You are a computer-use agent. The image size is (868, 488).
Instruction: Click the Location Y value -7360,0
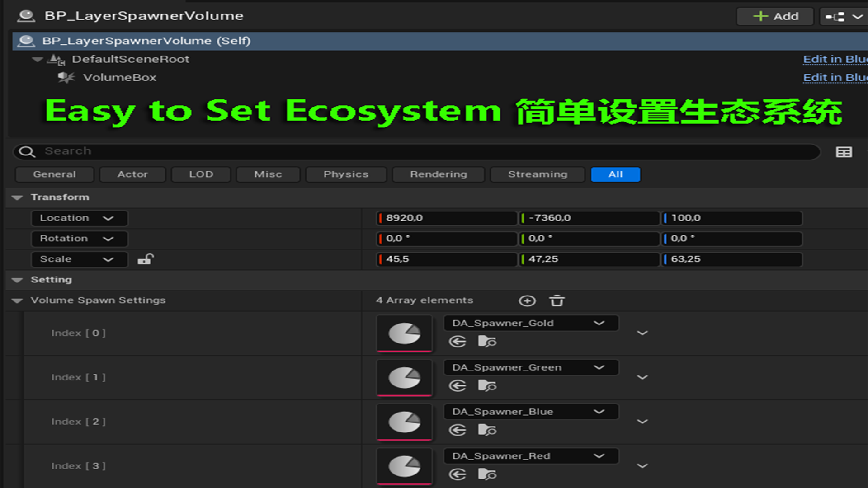[589, 218]
